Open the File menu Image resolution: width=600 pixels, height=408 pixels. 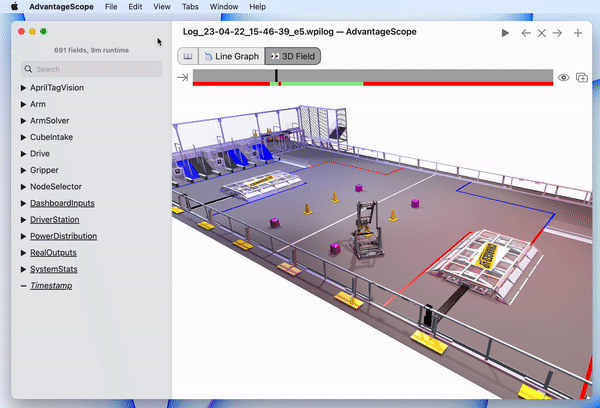pos(111,7)
